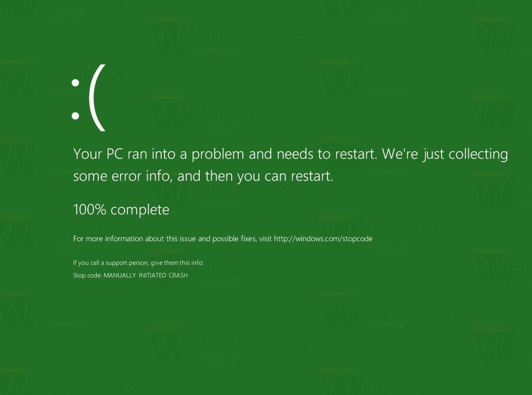Click the large parenthesis frown symbol
532x395 pixels.
[97, 98]
